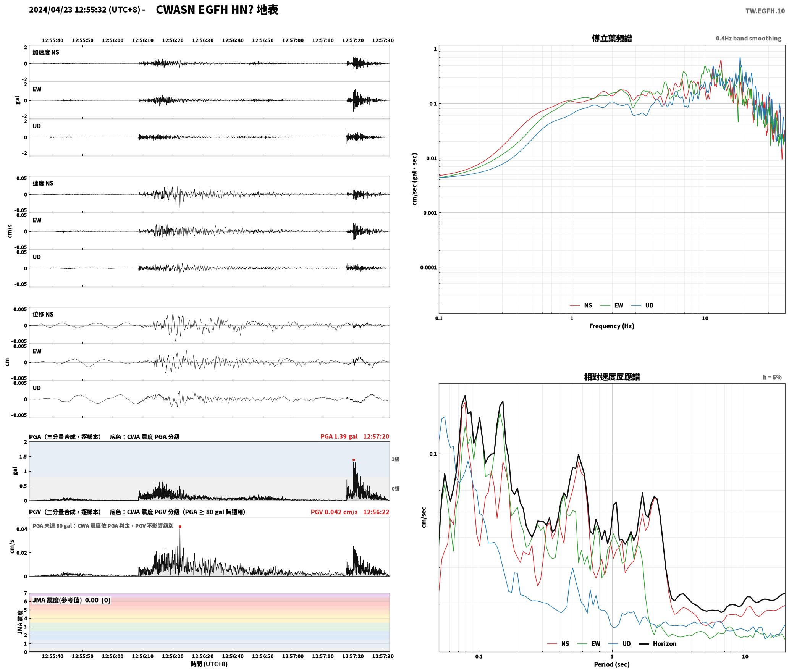
Task: Click the Frequency (Hz) axis label
Action: 611,326
